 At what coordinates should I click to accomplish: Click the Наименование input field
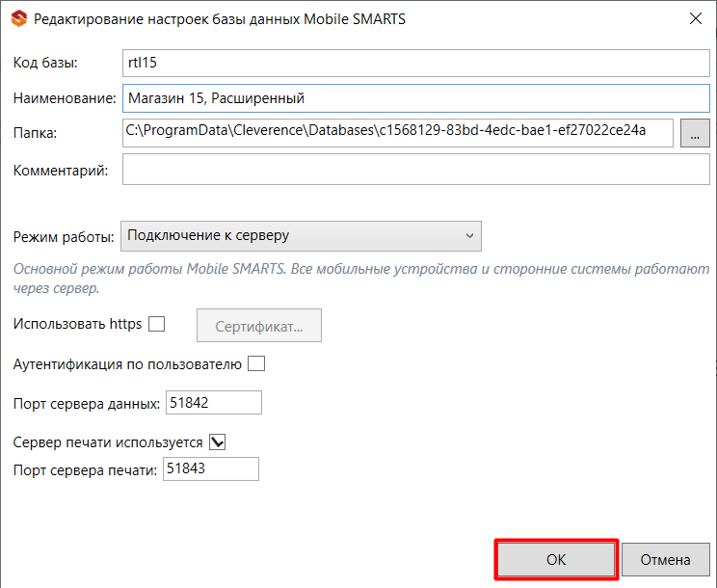click(x=415, y=98)
